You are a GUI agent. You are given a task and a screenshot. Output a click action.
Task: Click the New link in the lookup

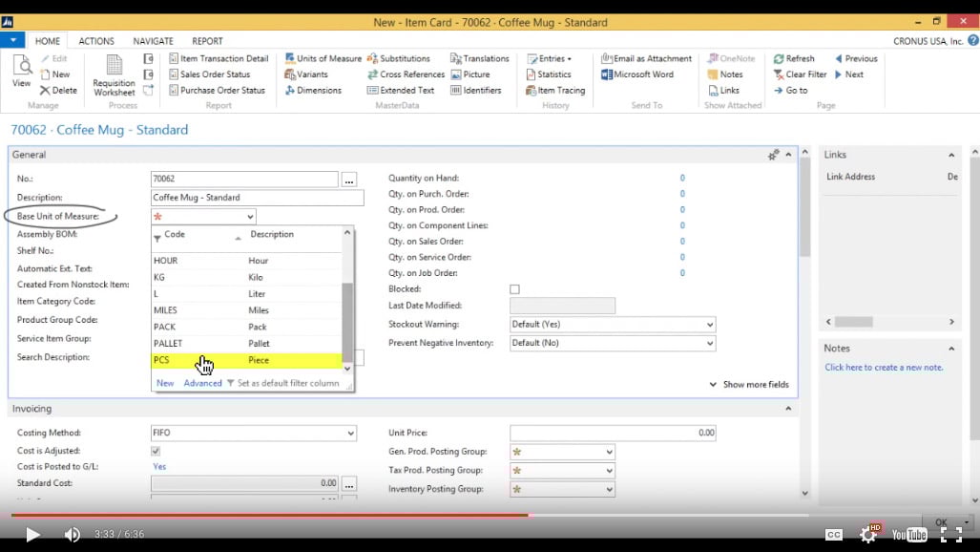[x=164, y=381]
